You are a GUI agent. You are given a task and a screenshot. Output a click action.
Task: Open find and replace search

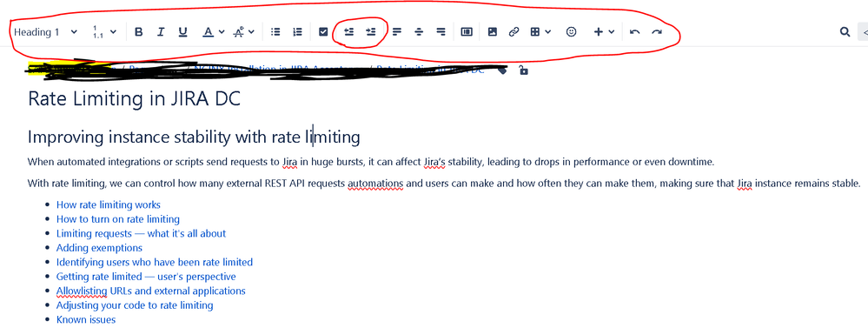845,32
